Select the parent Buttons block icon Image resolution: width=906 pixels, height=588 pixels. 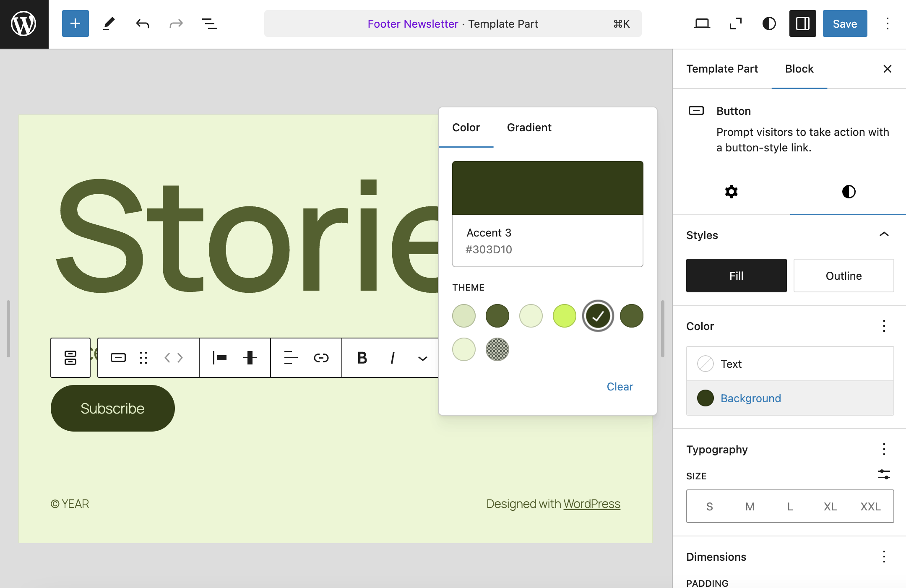click(x=70, y=357)
